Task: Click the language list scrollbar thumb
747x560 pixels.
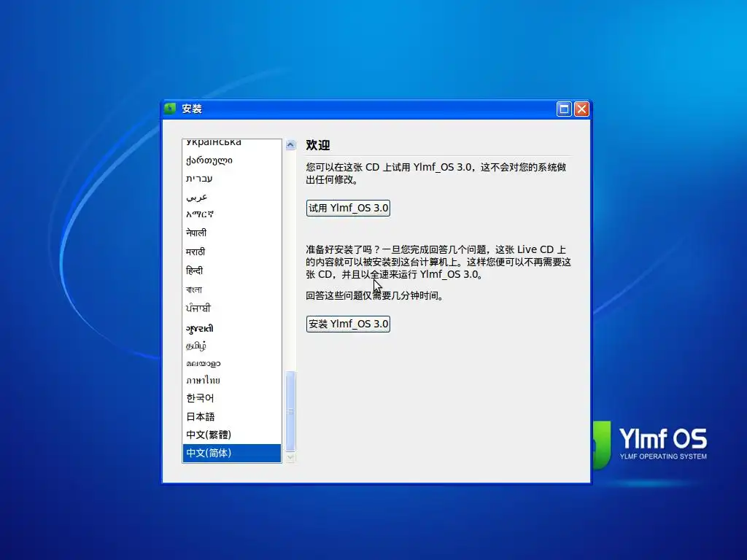Action: (x=290, y=411)
